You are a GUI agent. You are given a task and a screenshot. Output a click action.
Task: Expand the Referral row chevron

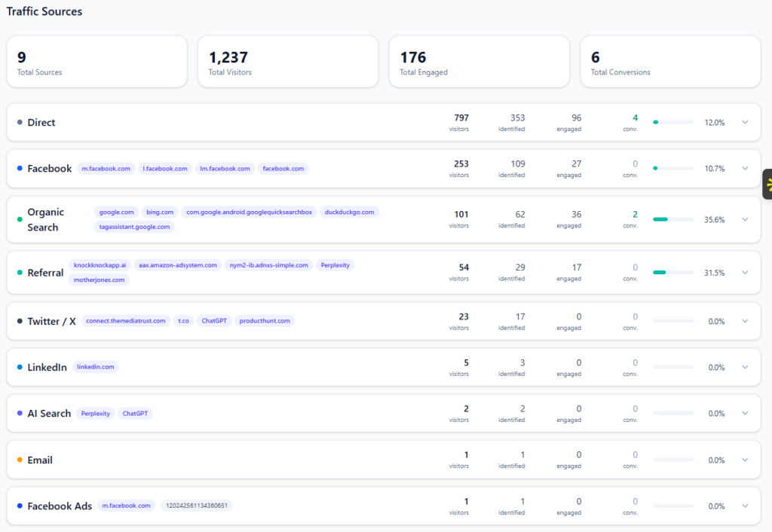pyautogui.click(x=745, y=273)
